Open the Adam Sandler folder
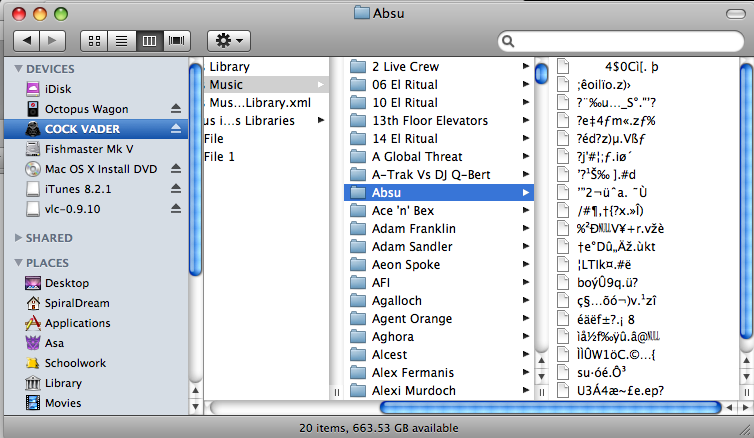Viewport: 754px width, 438px height. [439, 247]
